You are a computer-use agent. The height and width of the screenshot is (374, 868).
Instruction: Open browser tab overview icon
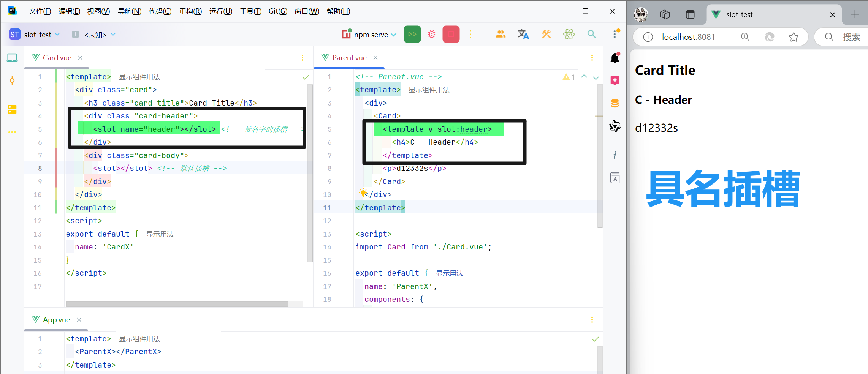click(665, 14)
